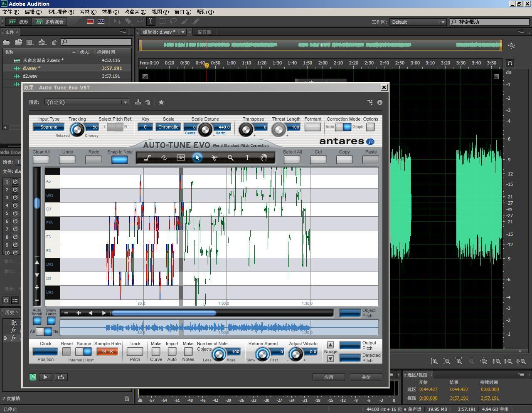The width and height of the screenshot is (532, 413).
Task: Open the preset dropdown list
Action: [x=87, y=102]
